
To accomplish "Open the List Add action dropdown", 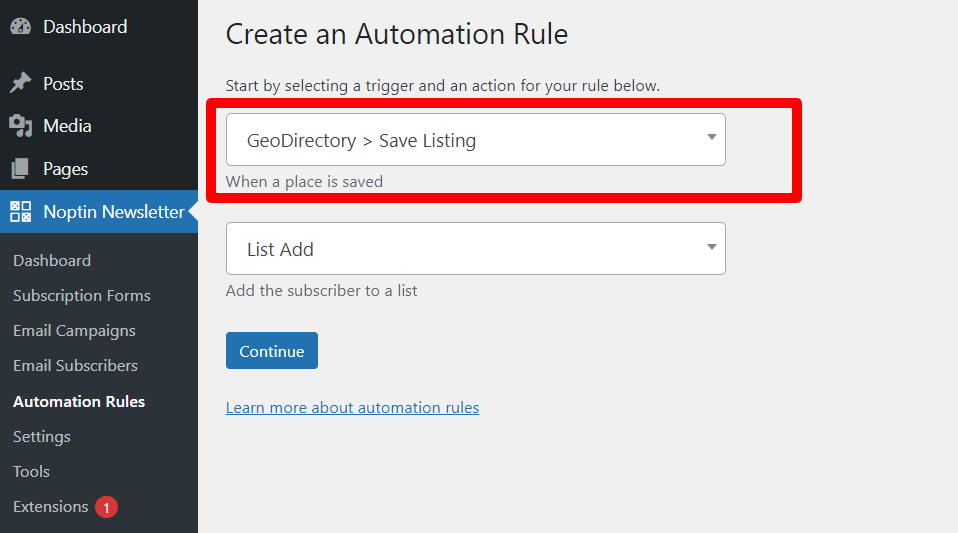I will click(476, 248).
